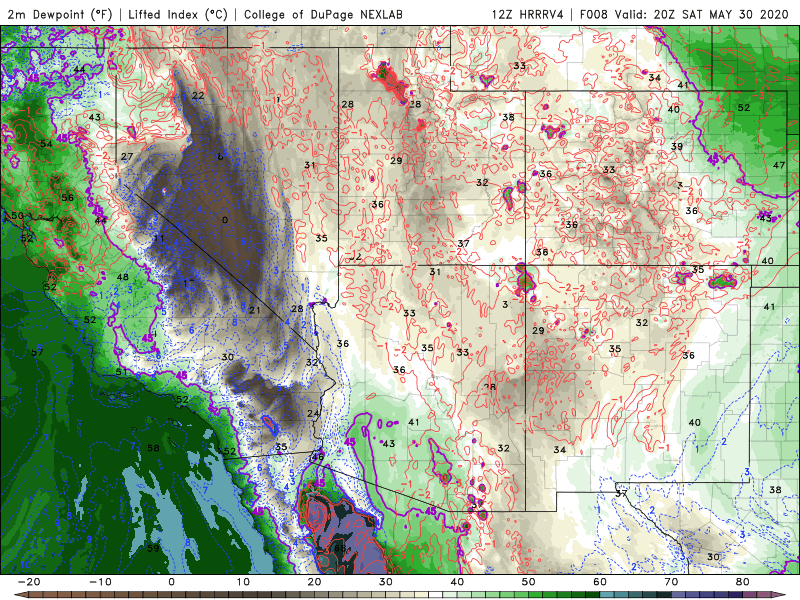Click the white segment of the color bar
This screenshot has height=600, width=800.
click(435, 595)
